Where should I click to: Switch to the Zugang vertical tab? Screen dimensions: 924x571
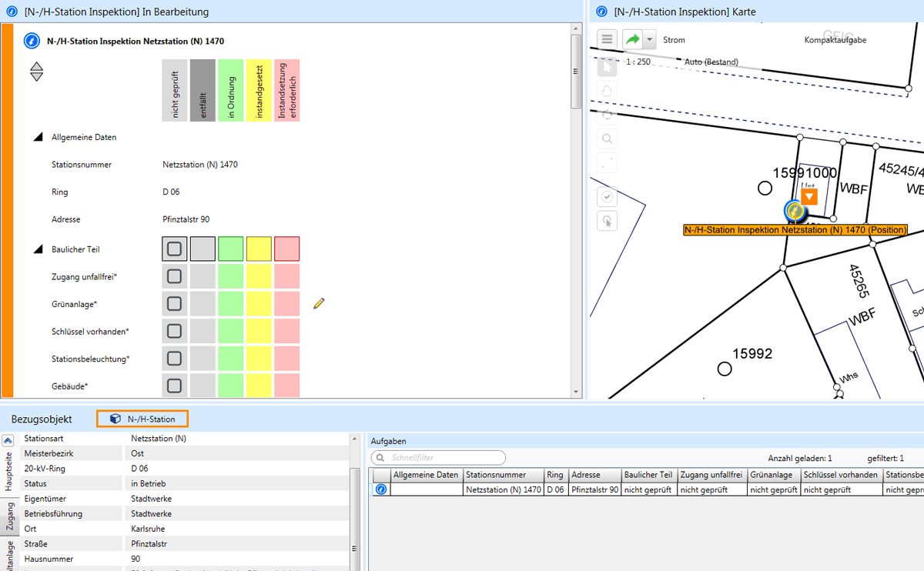[x=10, y=516]
